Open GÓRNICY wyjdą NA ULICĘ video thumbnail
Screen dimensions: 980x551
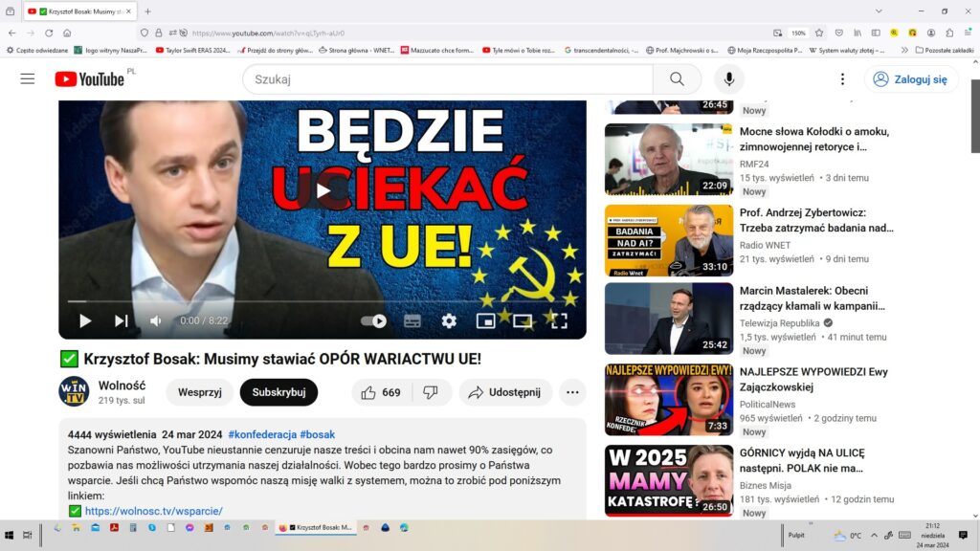tap(669, 480)
